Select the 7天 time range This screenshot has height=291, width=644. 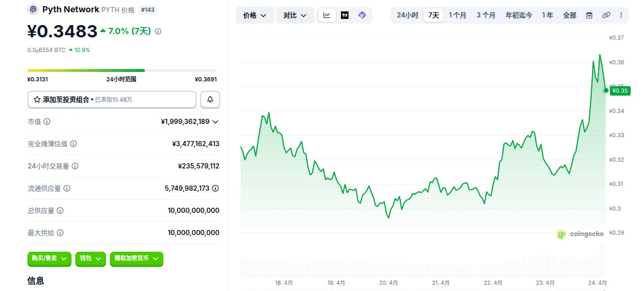coord(433,15)
